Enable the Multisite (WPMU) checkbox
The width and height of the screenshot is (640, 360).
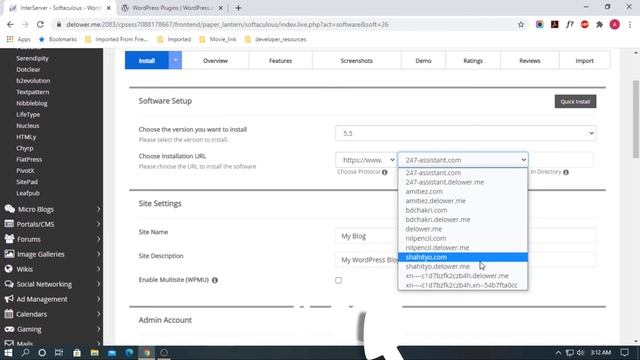point(338,280)
